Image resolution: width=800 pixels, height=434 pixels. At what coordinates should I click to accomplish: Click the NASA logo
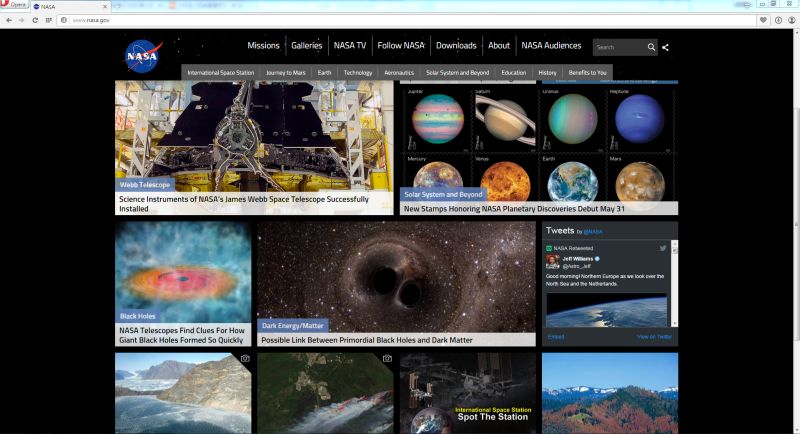[143, 56]
